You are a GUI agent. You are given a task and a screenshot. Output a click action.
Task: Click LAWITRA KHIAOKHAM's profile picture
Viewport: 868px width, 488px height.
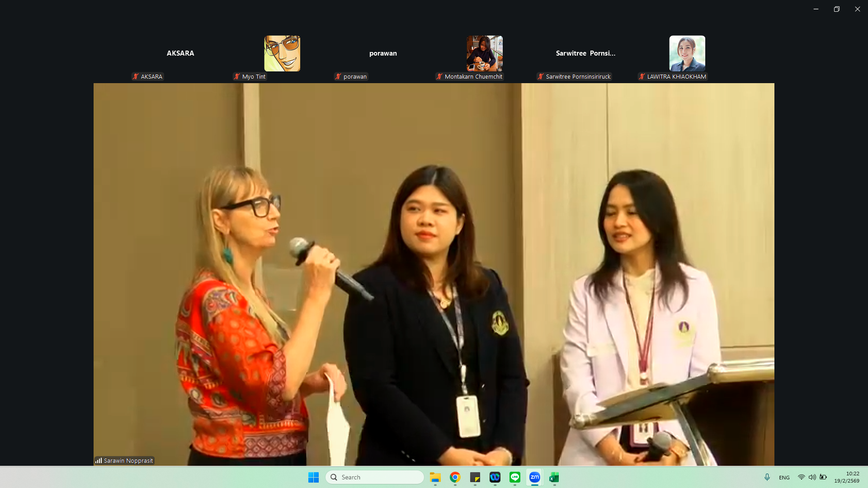tap(687, 53)
